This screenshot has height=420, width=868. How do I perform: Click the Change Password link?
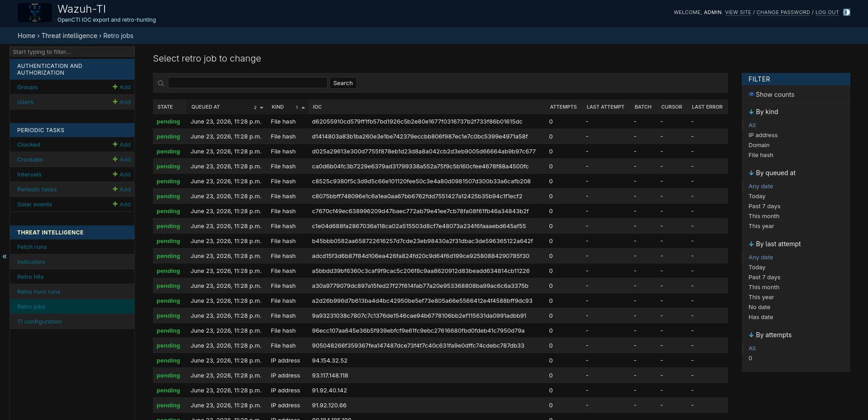[783, 12]
